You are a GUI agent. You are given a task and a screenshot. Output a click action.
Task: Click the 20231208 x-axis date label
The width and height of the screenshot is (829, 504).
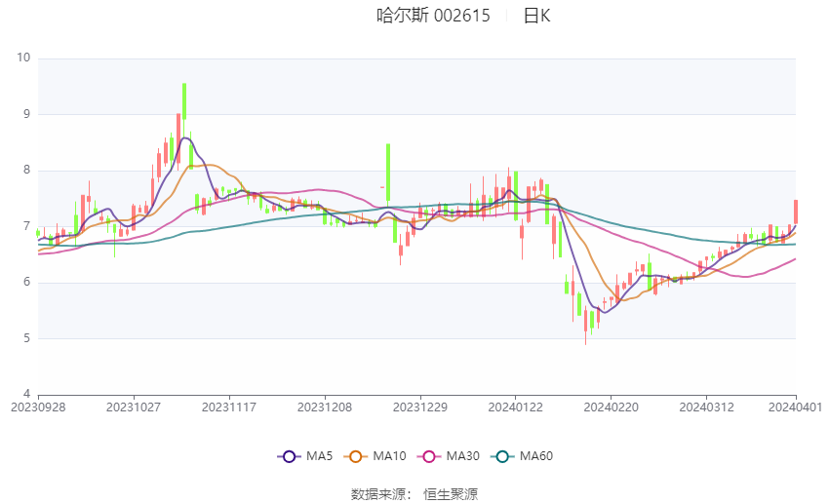[325, 407]
